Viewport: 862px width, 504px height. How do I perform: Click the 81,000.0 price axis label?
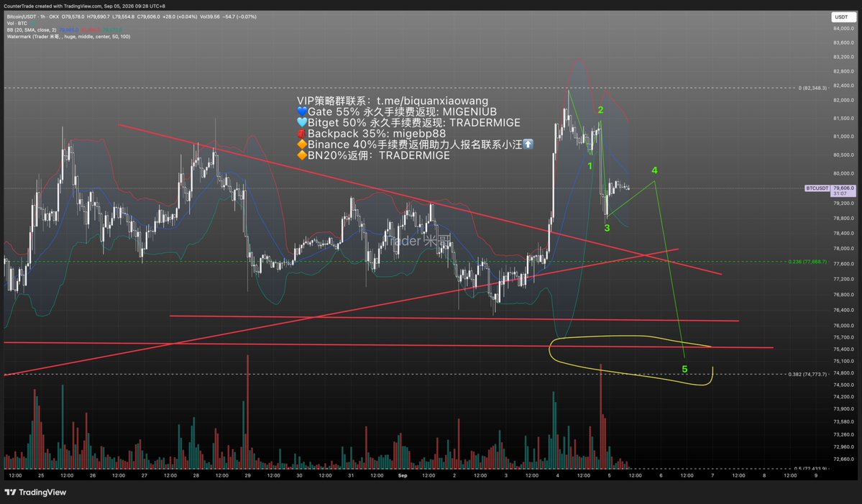pos(843,137)
